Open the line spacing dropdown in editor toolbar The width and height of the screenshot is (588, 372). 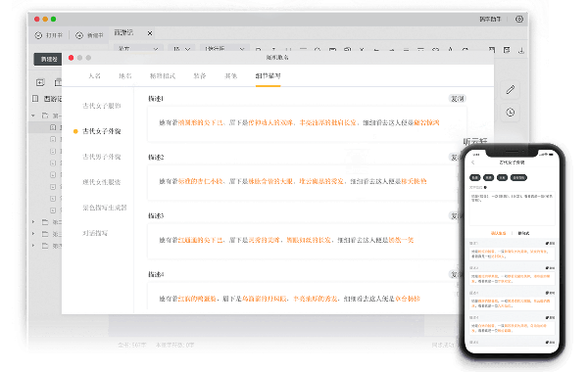224,48
